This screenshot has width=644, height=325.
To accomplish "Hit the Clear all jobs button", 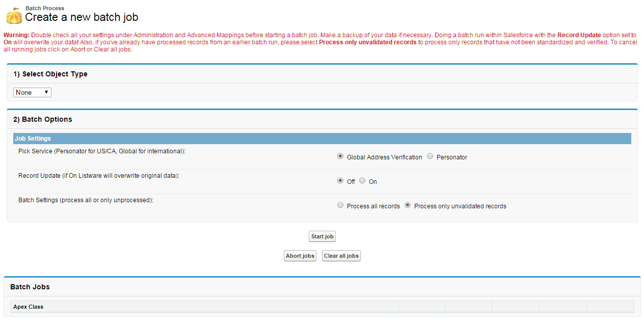I will pos(341,256).
